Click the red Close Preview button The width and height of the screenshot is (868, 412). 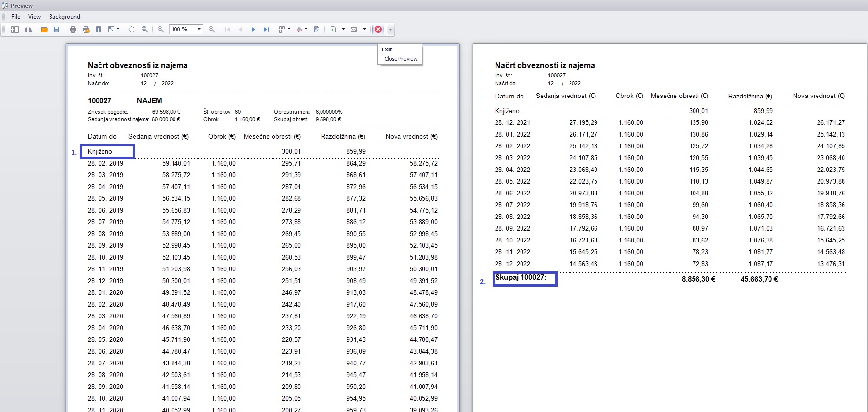[x=378, y=30]
